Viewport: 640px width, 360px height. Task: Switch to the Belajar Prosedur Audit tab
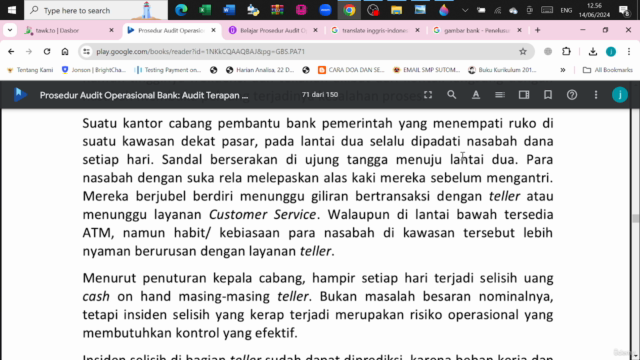click(273, 31)
